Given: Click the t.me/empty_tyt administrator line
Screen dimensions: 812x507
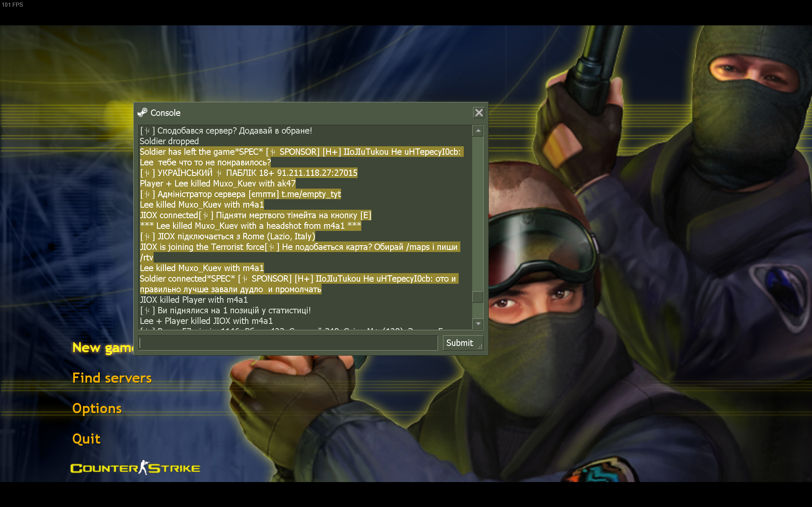Looking at the screenshot, I should pos(240,194).
